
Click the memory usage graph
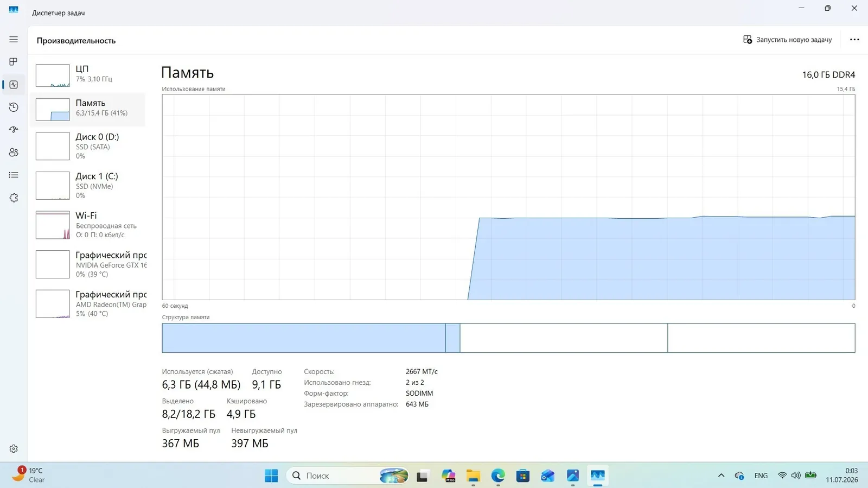(508, 197)
